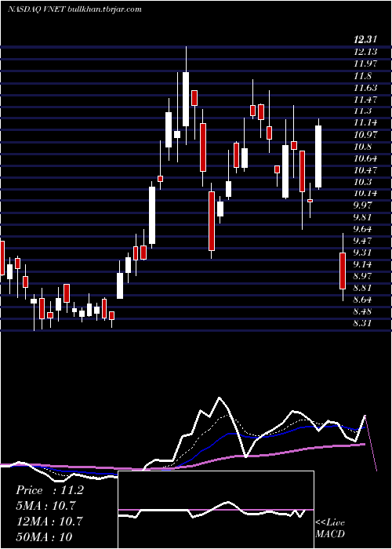The image size is (392, 549).
Task: Click the 8.97 price level label
Action: tap(362, 276)
